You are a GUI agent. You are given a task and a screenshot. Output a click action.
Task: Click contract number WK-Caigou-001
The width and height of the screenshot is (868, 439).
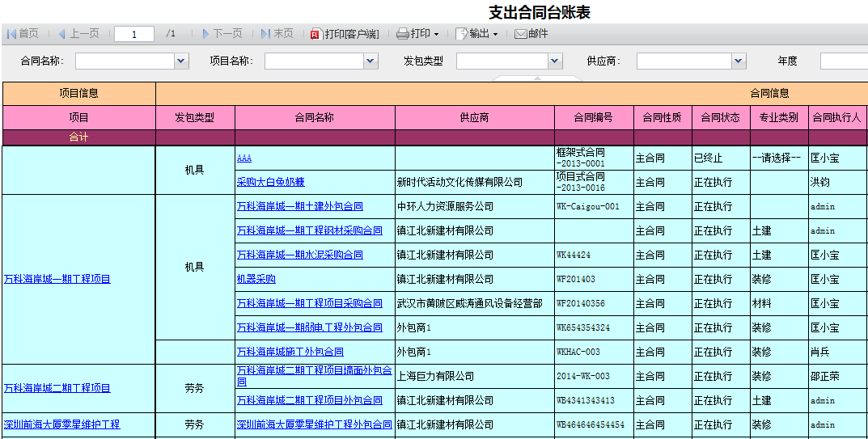[x=588, y=206]
